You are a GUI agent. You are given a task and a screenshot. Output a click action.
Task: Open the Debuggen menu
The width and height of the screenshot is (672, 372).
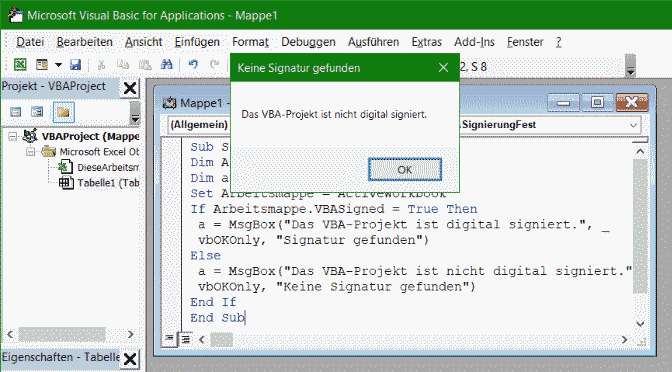tap(308, 42)
